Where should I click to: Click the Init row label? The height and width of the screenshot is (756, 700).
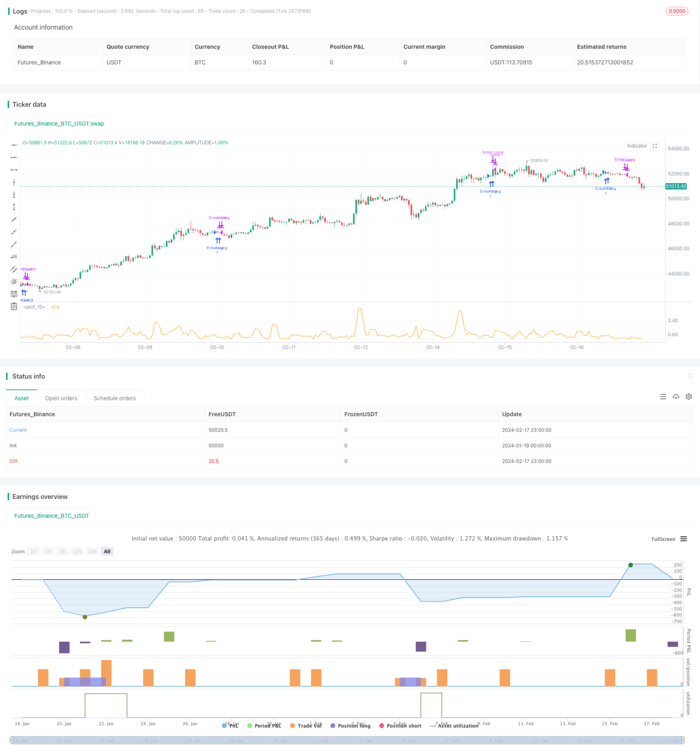pos(13,446)
